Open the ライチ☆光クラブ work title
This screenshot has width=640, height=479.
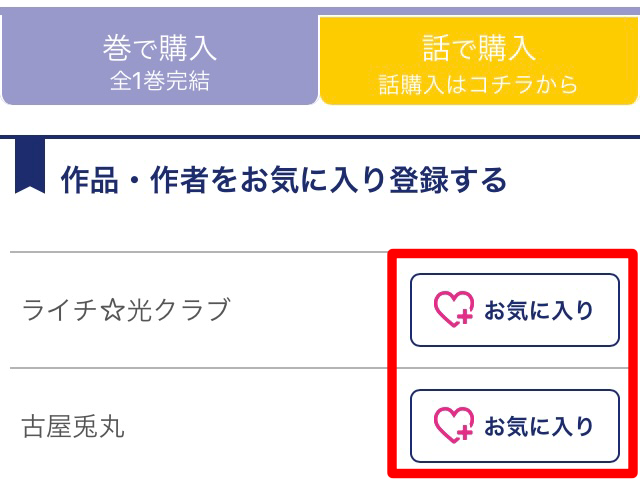126,309
